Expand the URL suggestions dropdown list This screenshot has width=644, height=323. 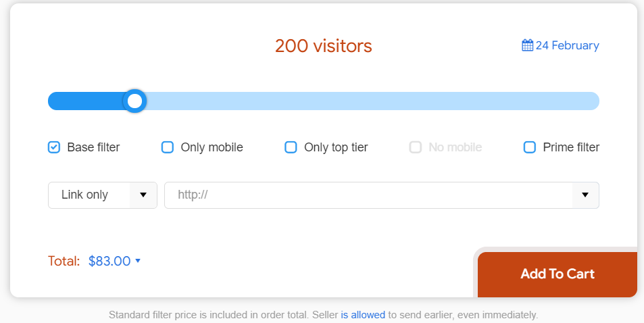(x=585, y=195)
